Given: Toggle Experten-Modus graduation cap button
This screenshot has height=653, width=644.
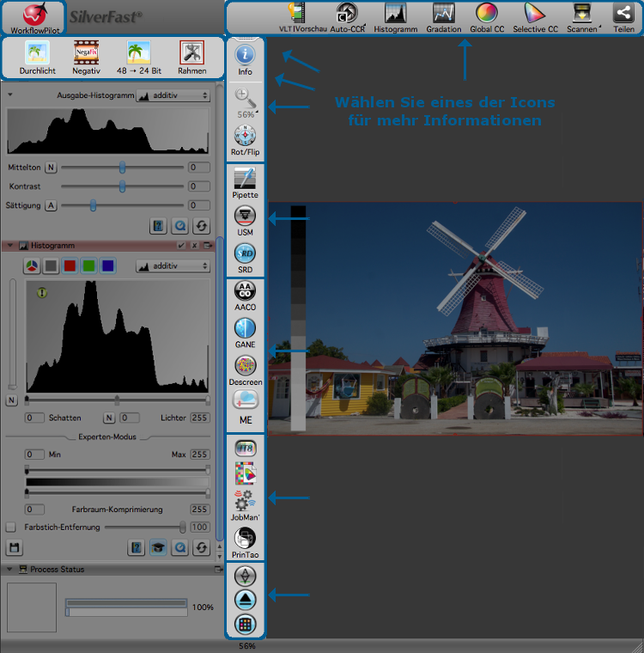Looking at the screenshot, I should click(x=158, y=547).
